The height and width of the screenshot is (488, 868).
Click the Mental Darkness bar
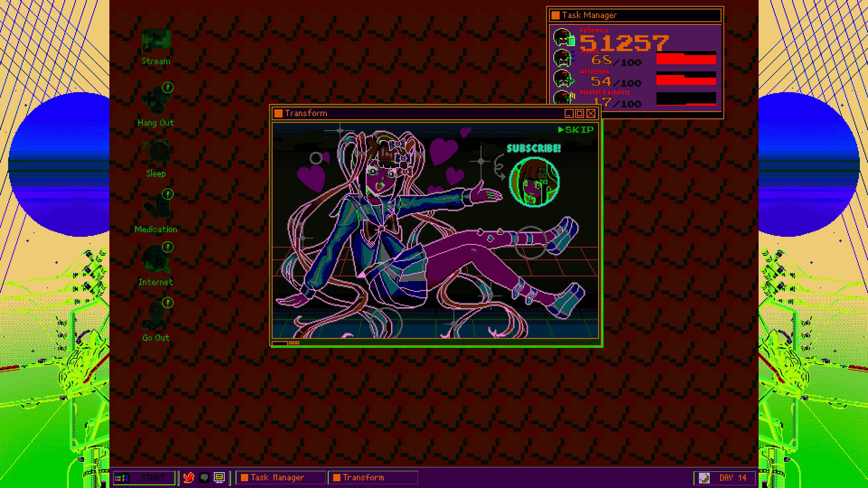[686, 98]
